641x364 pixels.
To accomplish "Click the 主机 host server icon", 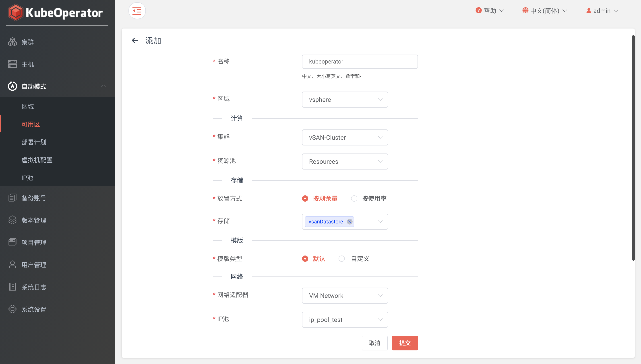I will (x=12, y=64).
